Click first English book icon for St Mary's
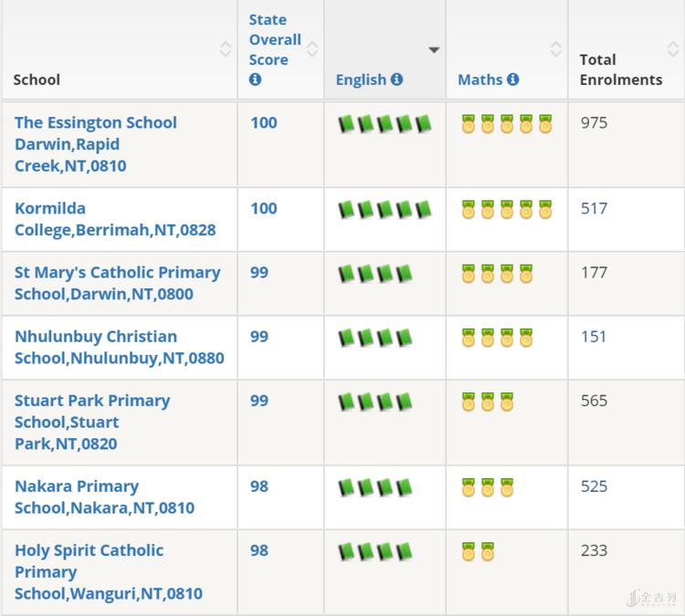Screen dimensions: 685x616 click(x=346, y=274)
